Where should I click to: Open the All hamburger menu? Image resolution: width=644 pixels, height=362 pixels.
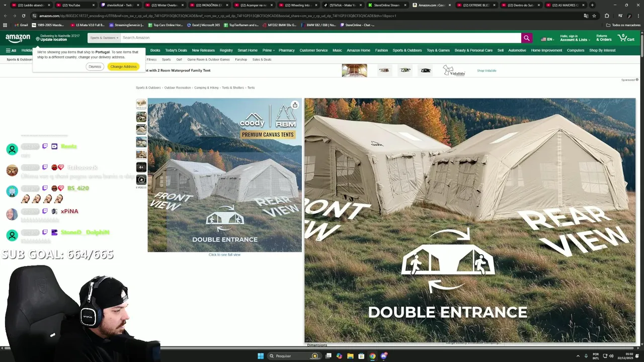tap(11, 50)
